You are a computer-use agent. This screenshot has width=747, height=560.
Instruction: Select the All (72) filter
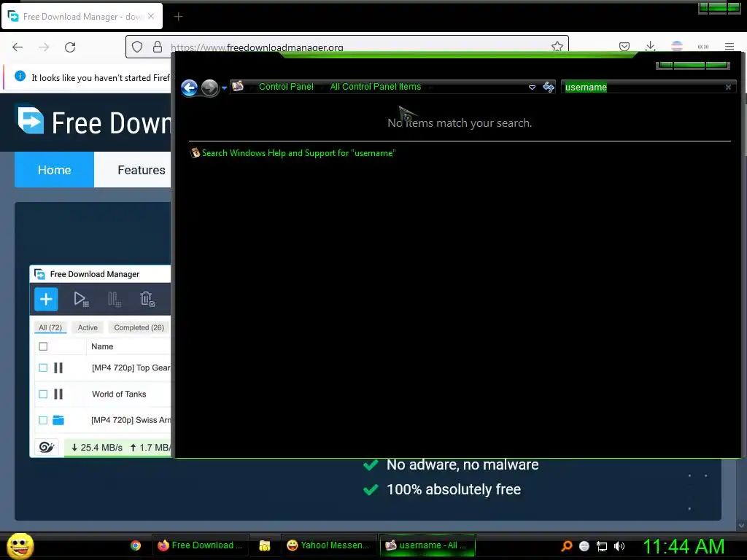[50, 327]
